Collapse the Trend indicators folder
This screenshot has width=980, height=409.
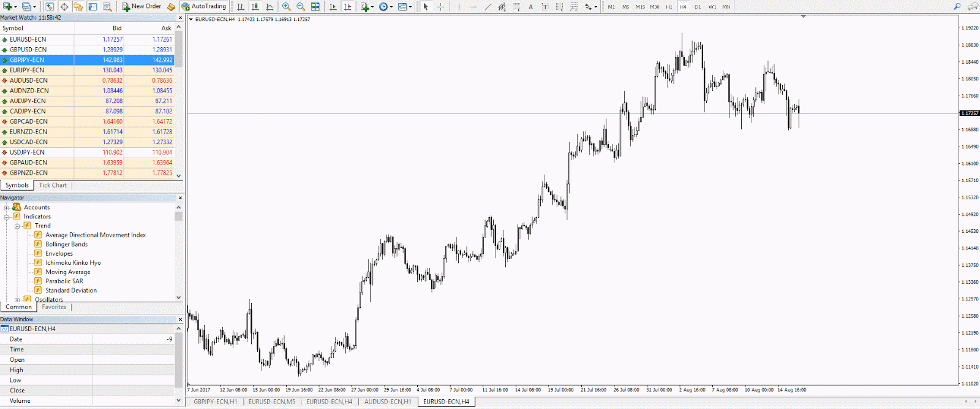click(x=18, y=226)
